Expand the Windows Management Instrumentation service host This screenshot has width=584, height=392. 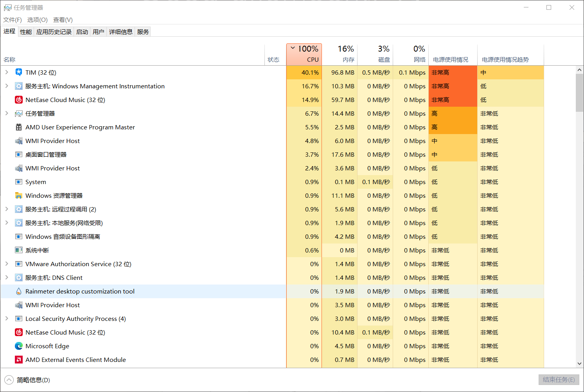pyautogui.click(x=7, y=86)
